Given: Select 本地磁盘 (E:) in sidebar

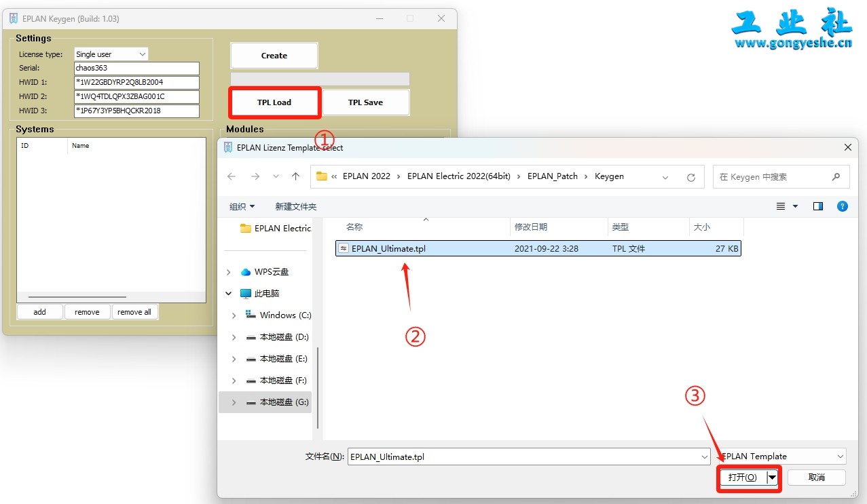Looking at the screenshot, I should (277, 359).
